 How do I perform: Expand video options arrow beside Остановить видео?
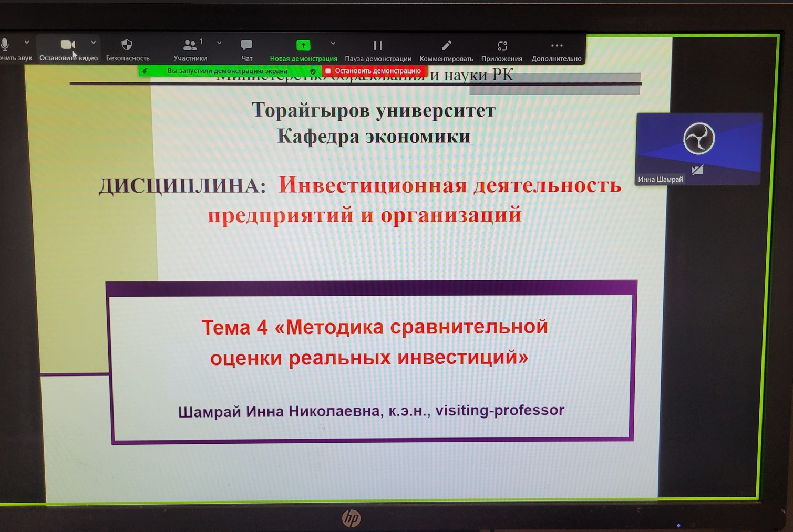coord(94,43)
